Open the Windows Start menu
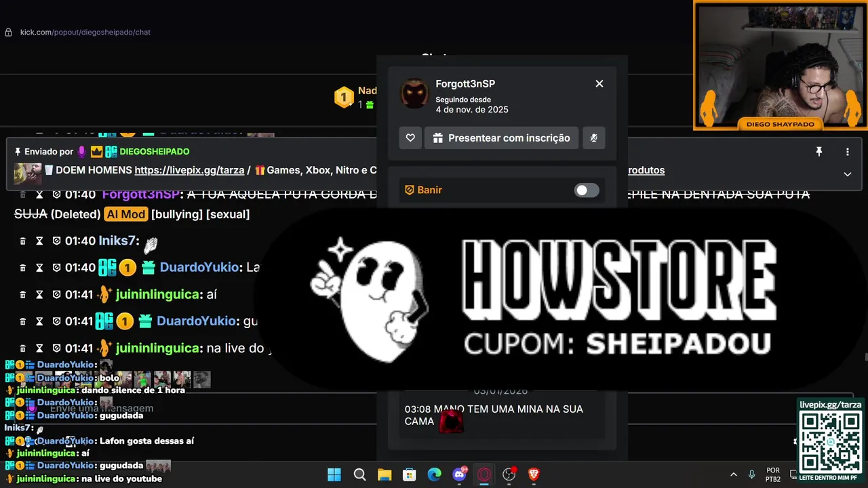 click(334, 474)
